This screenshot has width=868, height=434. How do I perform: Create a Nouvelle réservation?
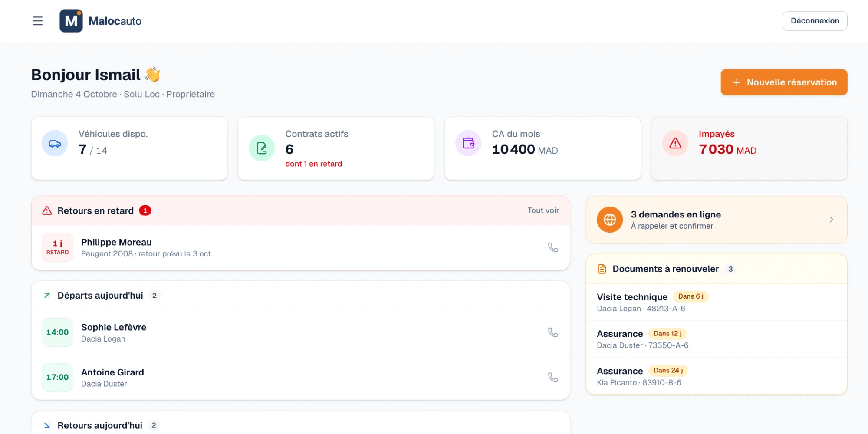point(784,82)
